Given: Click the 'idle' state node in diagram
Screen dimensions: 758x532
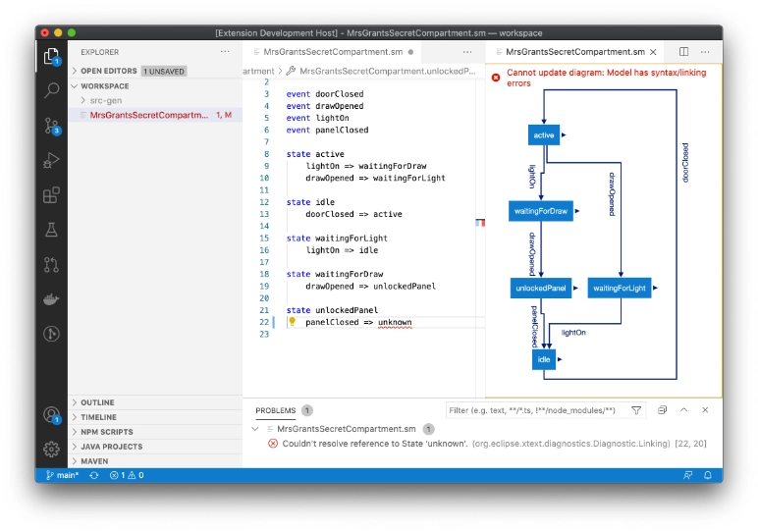Looking at the screenshot, I should pyautogui.click(x=544, y=359).
